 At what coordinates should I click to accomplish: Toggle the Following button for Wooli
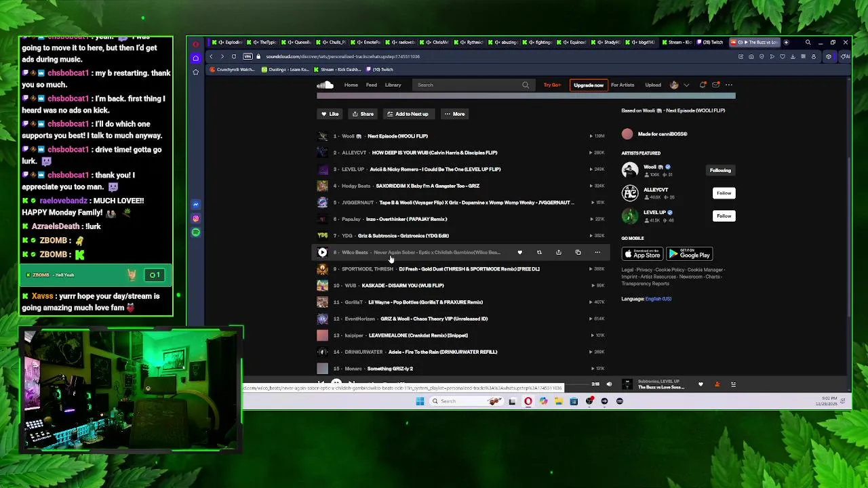click(720, 171)
